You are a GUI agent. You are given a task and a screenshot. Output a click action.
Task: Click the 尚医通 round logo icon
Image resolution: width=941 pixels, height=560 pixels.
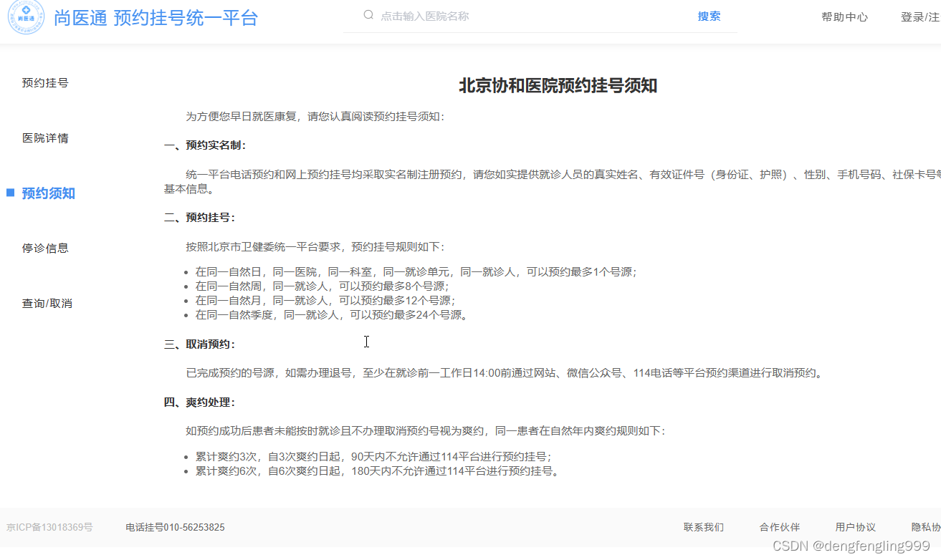[26, 17]
